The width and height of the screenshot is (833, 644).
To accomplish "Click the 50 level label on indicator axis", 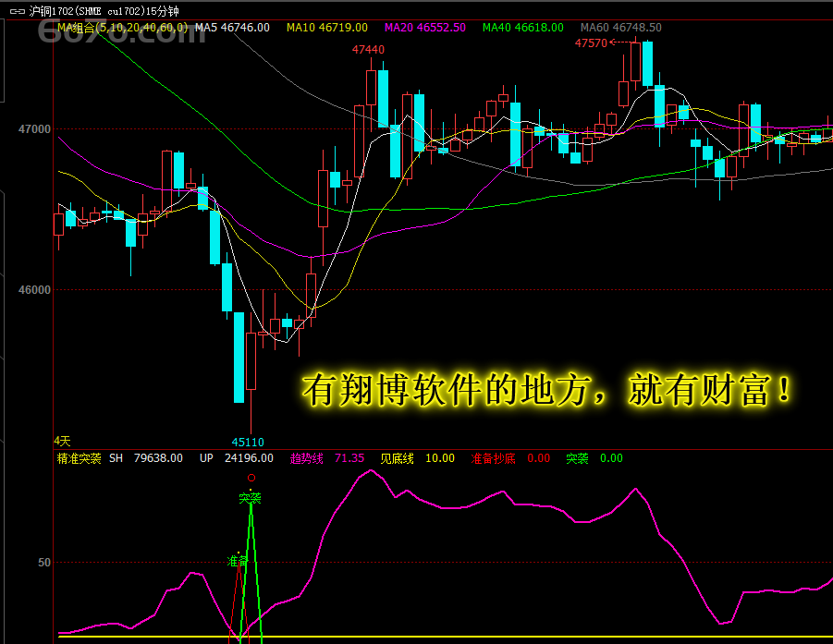I will click(x=44, y=563).
